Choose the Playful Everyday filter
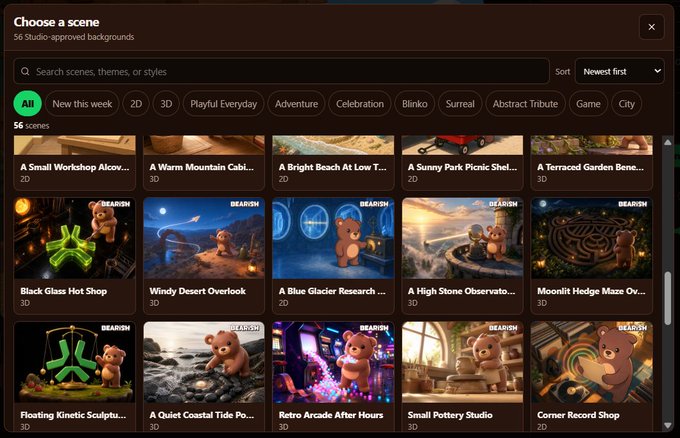The height and width of the screenshot is (438, 680). tap(223, 104)
